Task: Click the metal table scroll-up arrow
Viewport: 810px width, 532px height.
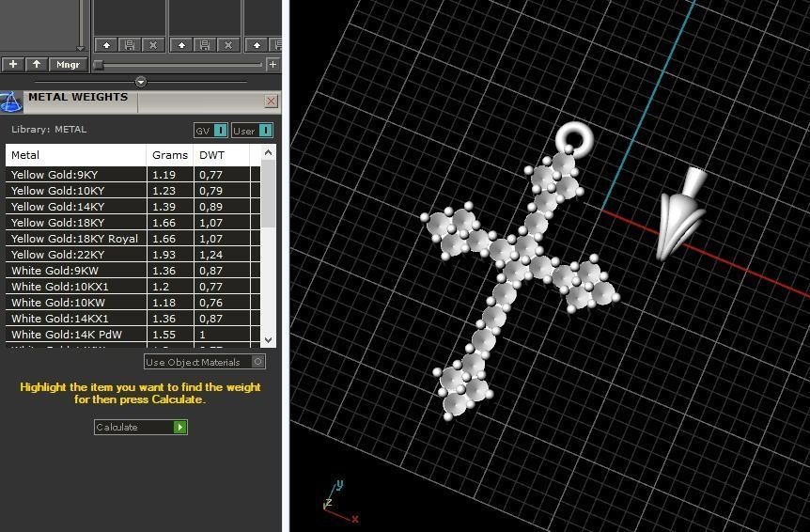Action: (x=268, y=152)
